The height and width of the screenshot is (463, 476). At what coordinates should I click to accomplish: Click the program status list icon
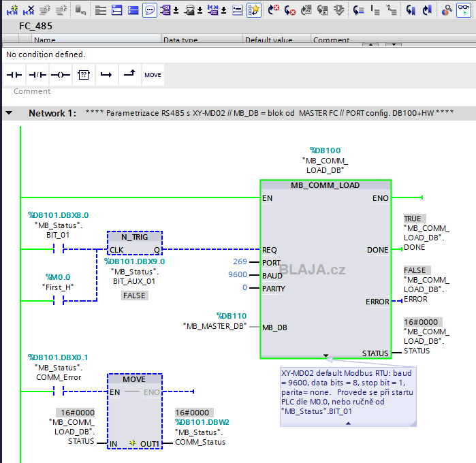tap(237, 10)
